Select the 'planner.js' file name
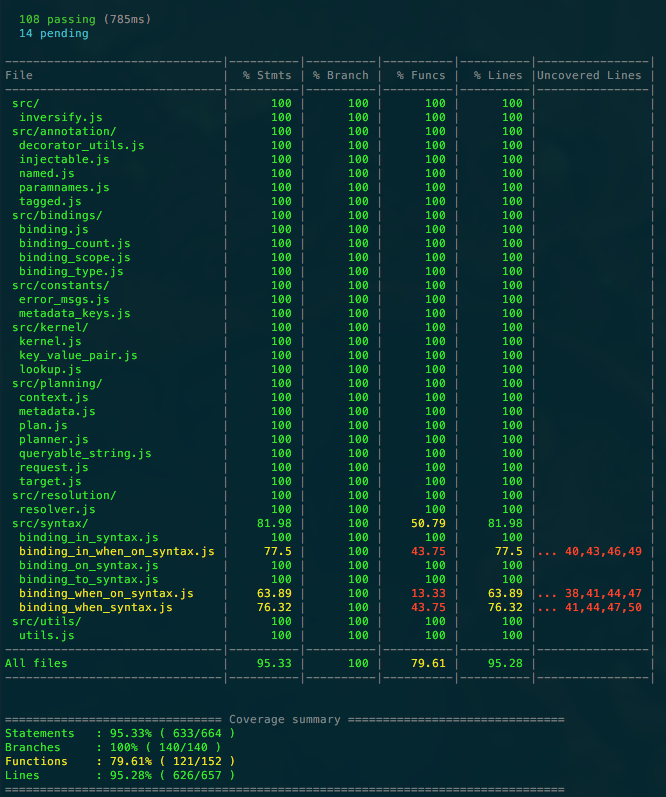This screenshot has width=666, height=797. pyautogui.click(x=54, y=439)
